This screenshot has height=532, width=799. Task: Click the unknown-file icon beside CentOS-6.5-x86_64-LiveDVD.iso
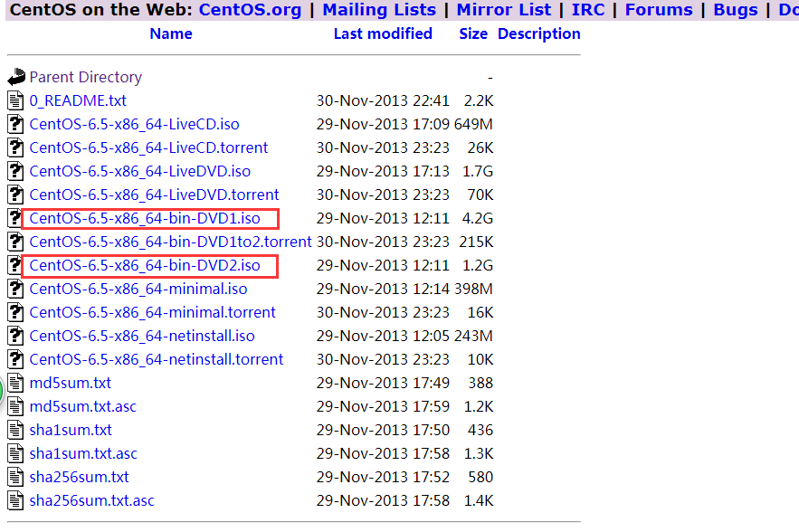[15, 171]
